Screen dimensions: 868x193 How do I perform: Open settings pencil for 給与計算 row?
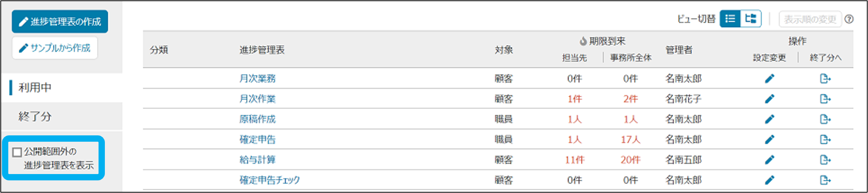click(769, 160)
